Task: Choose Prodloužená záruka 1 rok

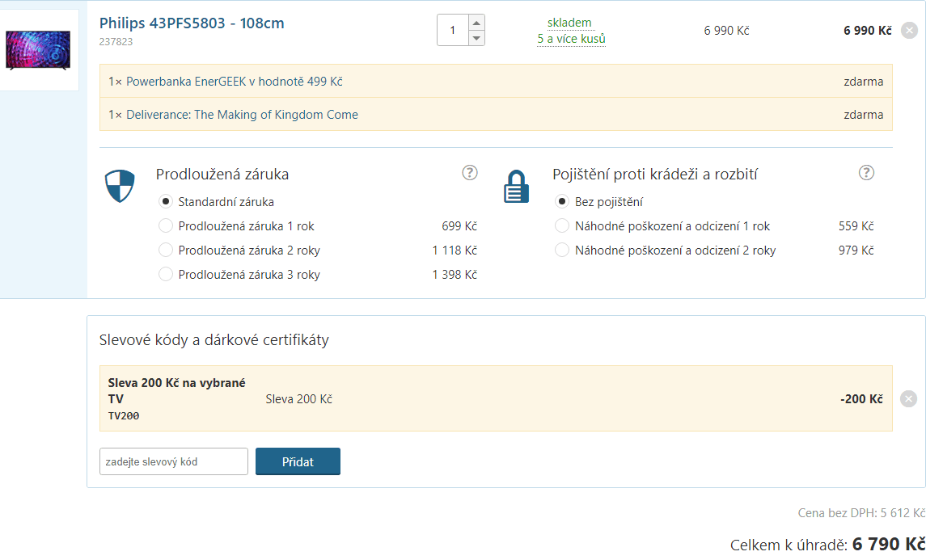Action: (166, 226)
